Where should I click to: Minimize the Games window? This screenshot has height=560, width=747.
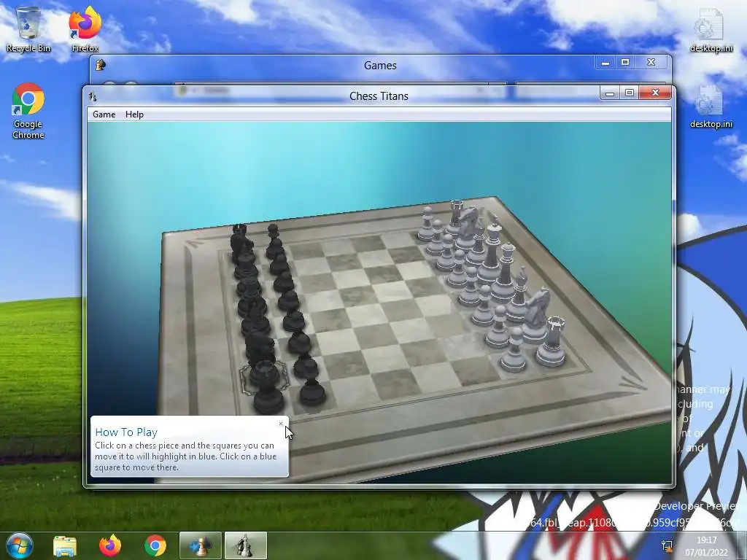point(605,63)
